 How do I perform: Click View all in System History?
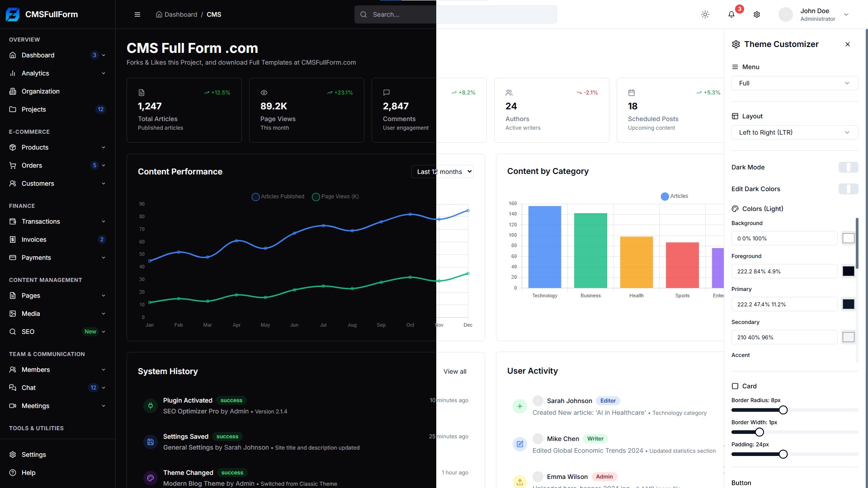tap(455, 371)
